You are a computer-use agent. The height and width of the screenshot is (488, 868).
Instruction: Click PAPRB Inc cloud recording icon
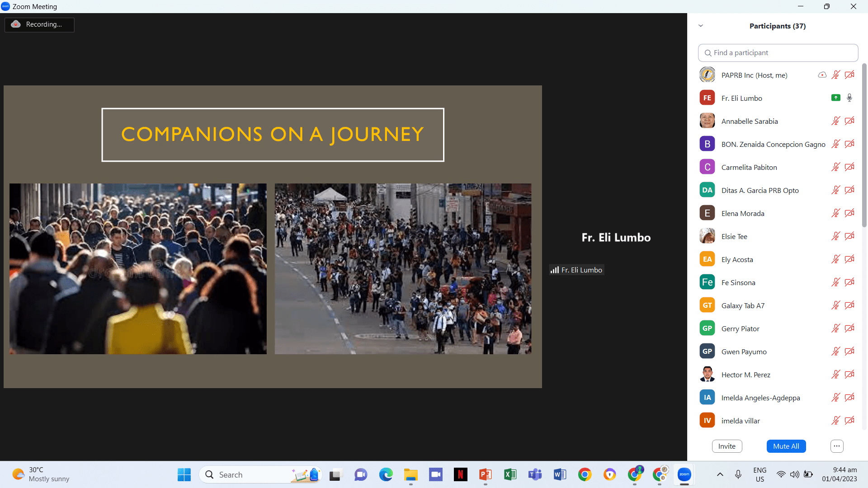[x=822, y=75]
